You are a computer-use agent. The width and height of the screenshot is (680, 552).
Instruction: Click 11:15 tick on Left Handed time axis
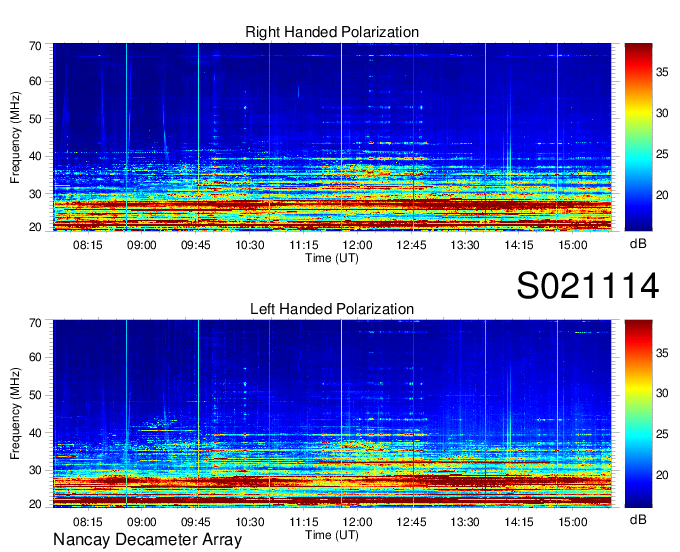[x=304, y=521]
